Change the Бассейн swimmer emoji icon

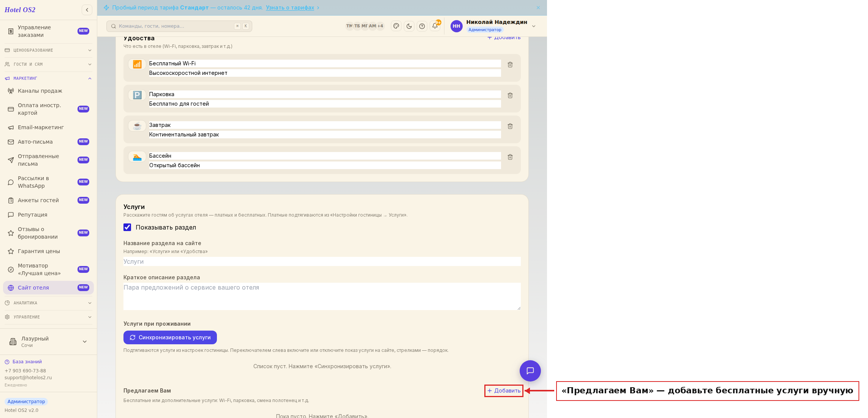point(137,157)
